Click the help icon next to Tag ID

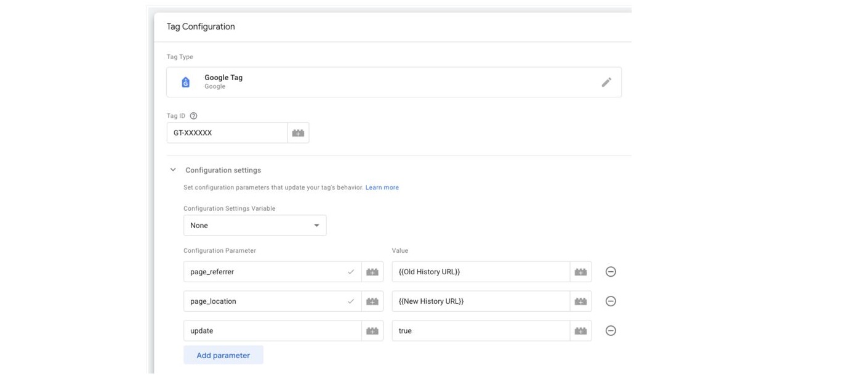click(x=193, y=115)
